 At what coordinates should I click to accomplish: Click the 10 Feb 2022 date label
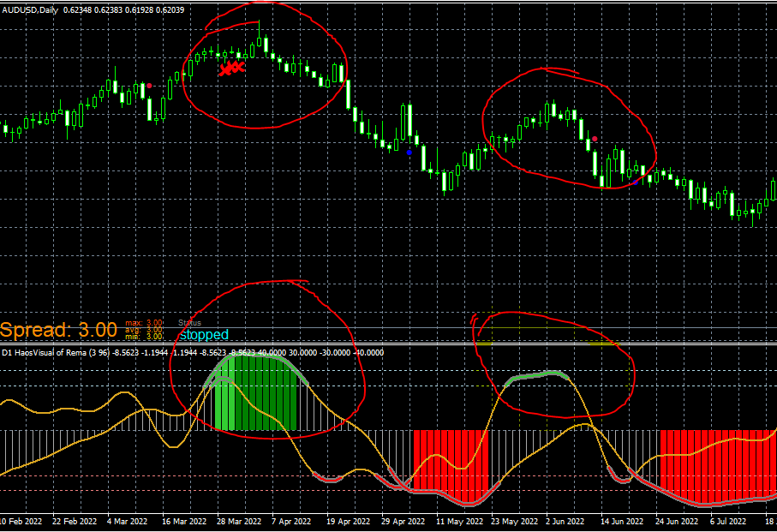(21, 521)
